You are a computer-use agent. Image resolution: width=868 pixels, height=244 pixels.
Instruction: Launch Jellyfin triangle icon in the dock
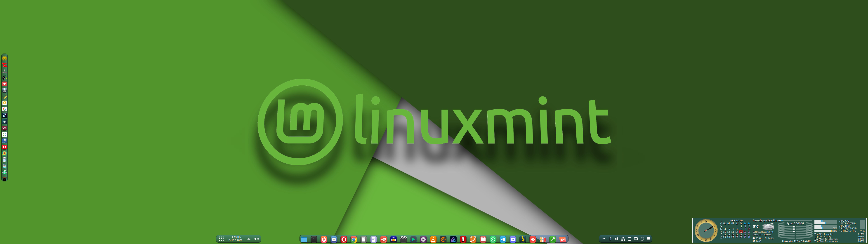(x=453, y=239)
